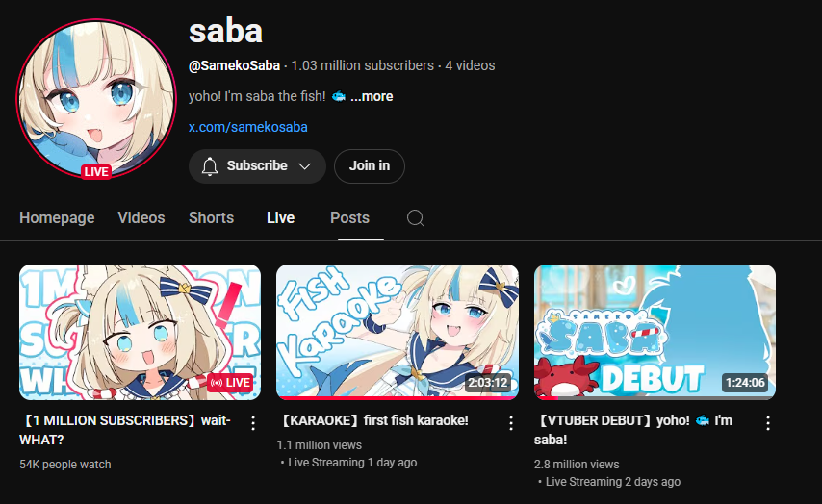The width and height of the screenshot is (822, 504).
Task: Switch to the Videos tab
Action: point(141,218)
